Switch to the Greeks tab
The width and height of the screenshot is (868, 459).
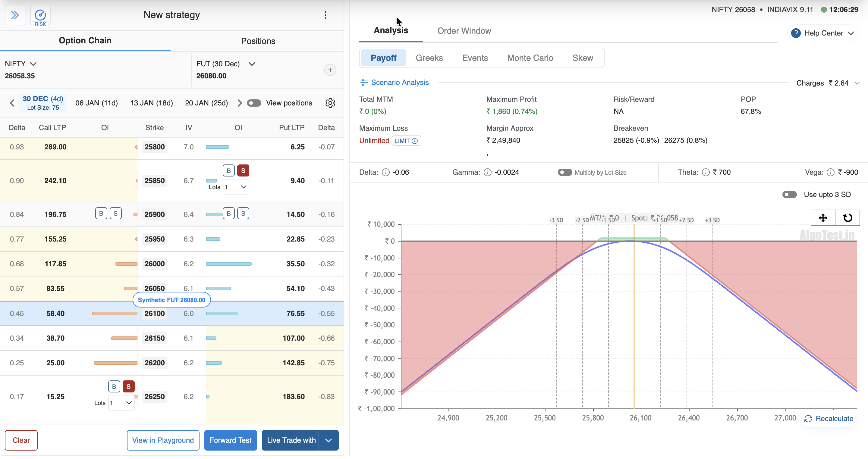[429, 58]
